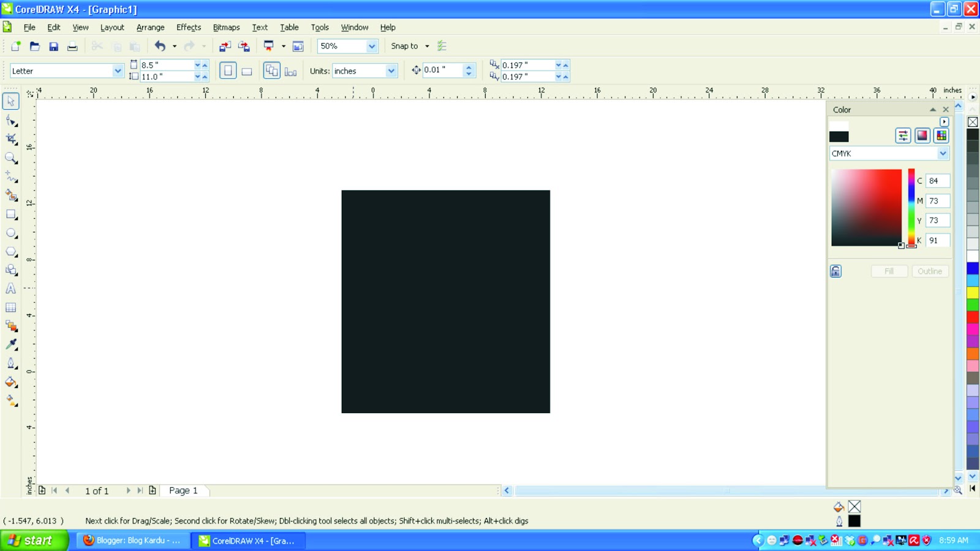The width and height of the screenshot is (980, 551).
Task: Select the Text tool
Action: point(11,289)
